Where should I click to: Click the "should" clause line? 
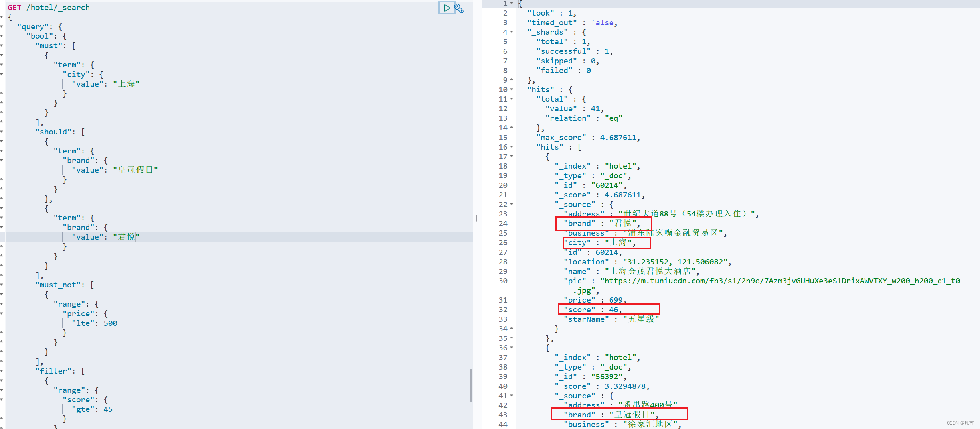[x=60, y=132]
